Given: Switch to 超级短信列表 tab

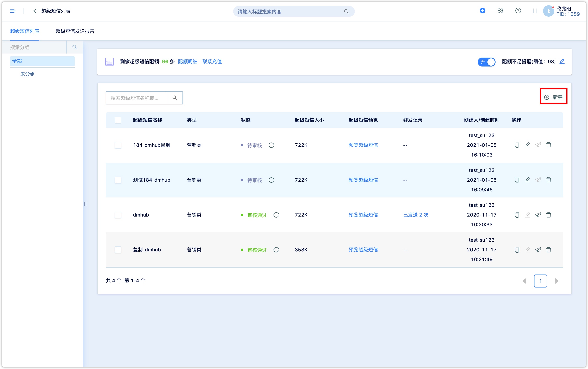Looking at the screenshot, I should [25, 31].
